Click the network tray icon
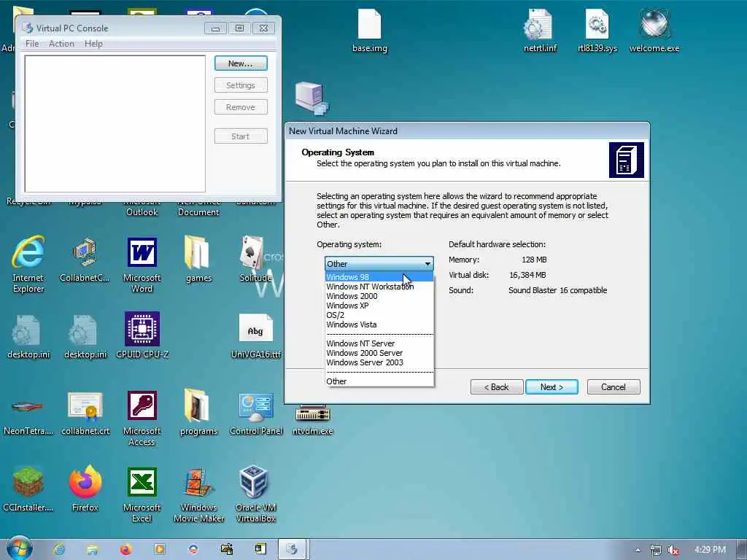Image resolution: width=747 pixels, height=560 pixels. pyautogui.click(x=656, y=550)
